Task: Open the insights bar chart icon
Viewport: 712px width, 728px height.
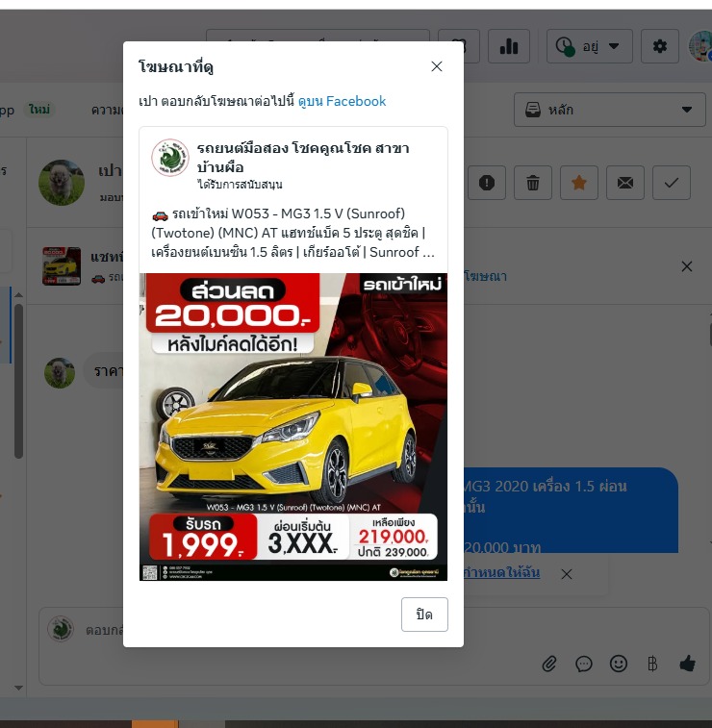Action: 509,46
